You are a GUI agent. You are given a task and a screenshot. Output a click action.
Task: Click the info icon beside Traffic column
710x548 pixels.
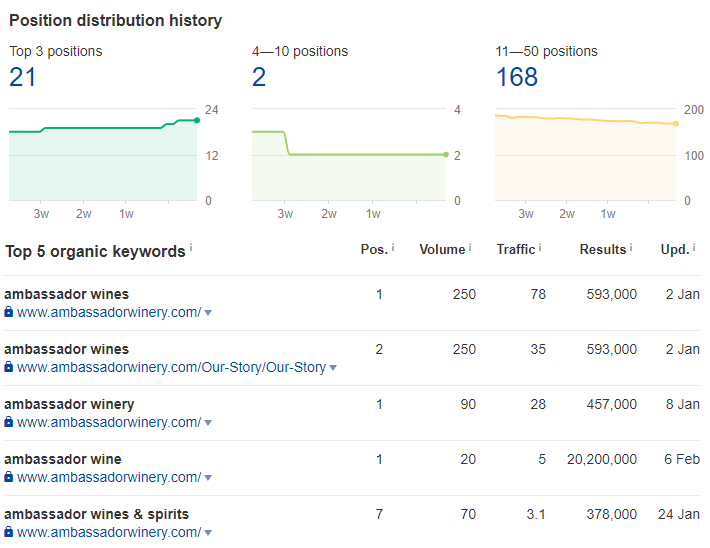(540, 247)
